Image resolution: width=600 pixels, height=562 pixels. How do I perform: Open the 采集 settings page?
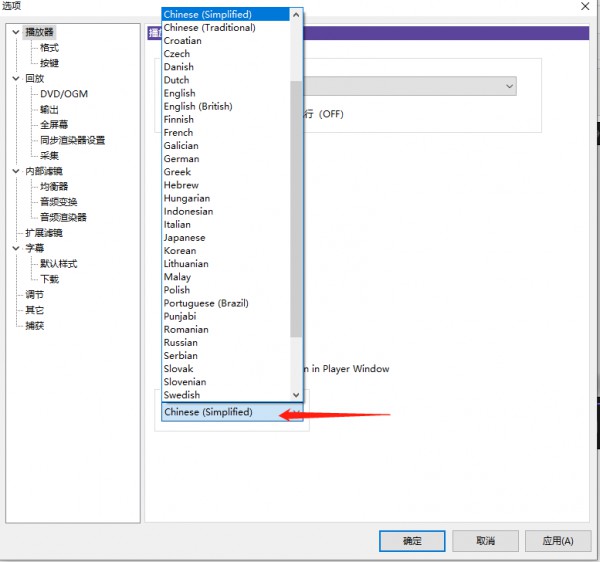pyautogui.click(x=49, y=156)
